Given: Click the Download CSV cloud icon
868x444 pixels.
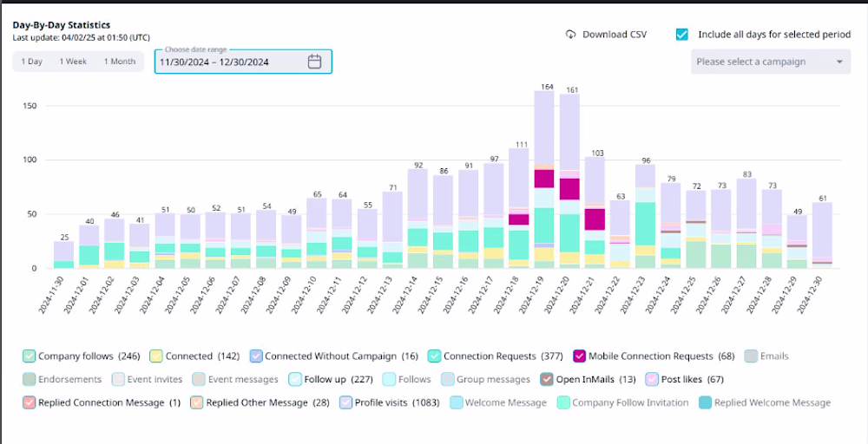Looking at the screenshot, I should point(571,35).
